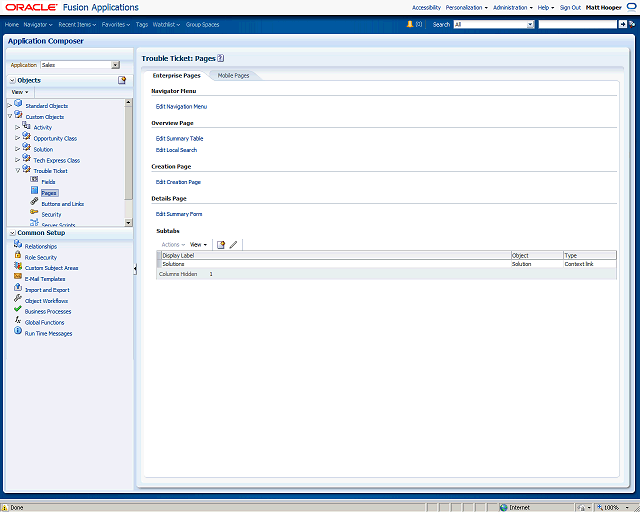Image resolution: width=640 pixels, height=512 pixels.
Task: Expand the Activity tree node
Action: point(18,127)
